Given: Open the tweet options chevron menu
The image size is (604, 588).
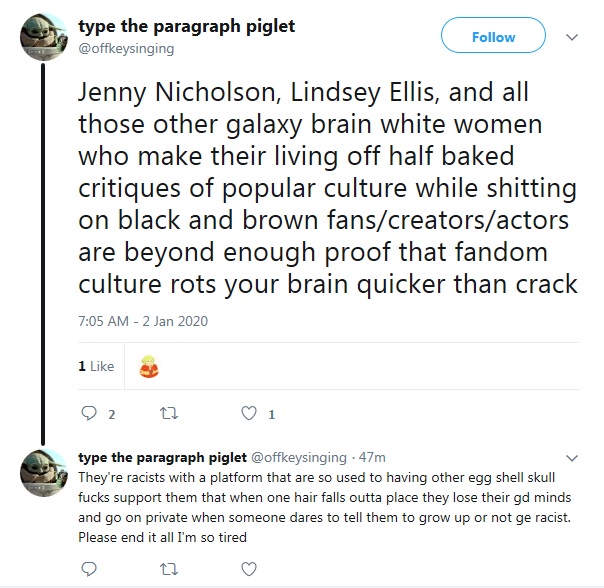Looking at the screenshot, I should pyautogui.click(x=572, y=37).
